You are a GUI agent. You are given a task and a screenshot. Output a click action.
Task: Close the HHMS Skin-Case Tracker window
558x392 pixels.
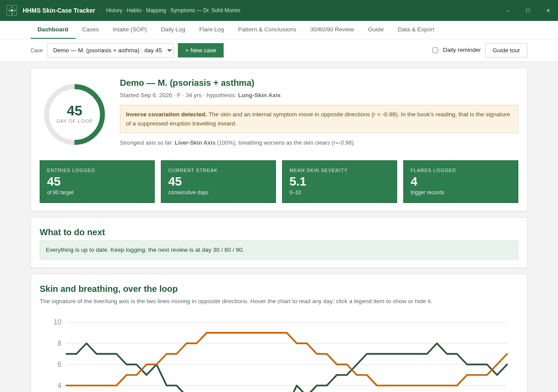click(x=548, y=10)
